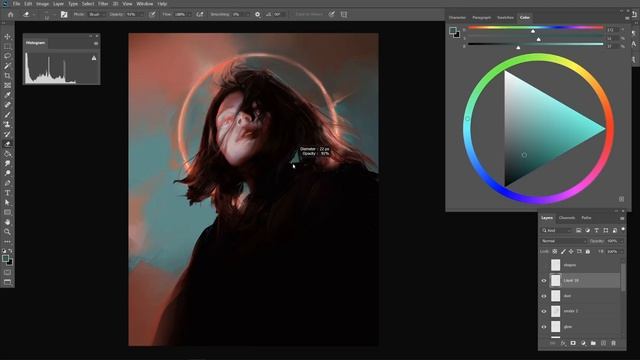Open the Layer menu
This screenshot has height=360, width=640.
click(x=58, y=4)
